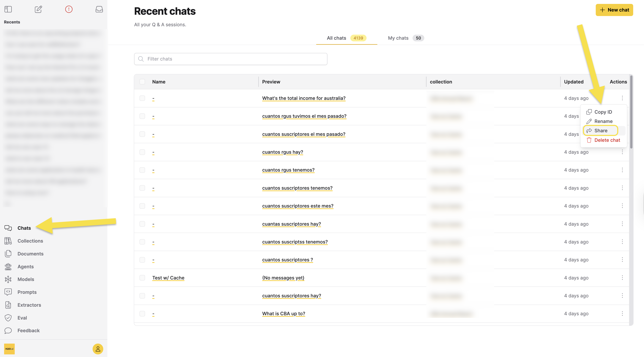Open Collections in the sidebar
This screenshot has height=357, width=644.
pos(30,241)
